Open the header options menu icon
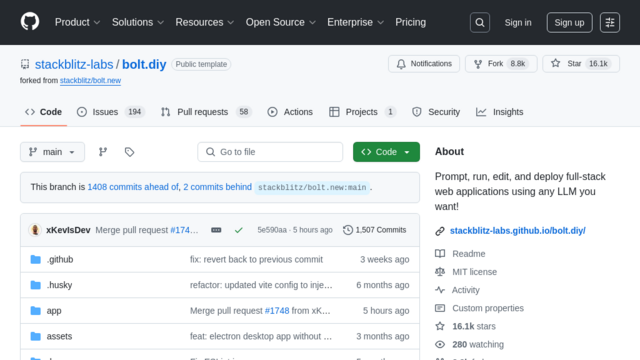Image resolution: width=640 pixels, height=360 pixels. [x=610, y=22]
